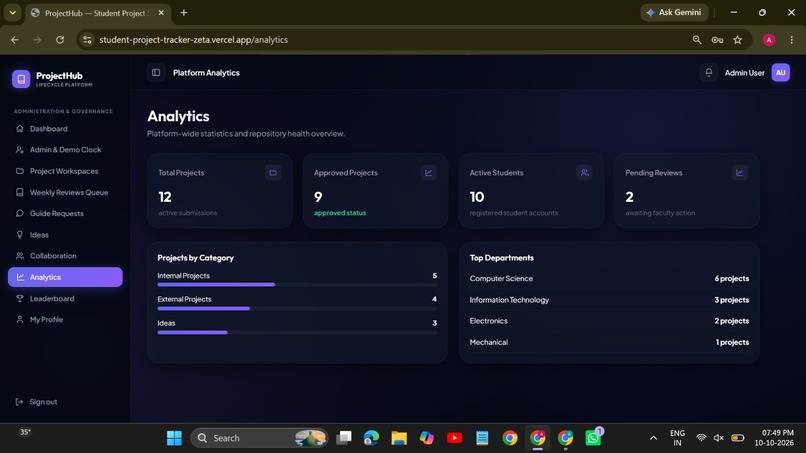Open Weekly Reviews Queue
The height and width of the screenshot is (453, 806).
[65, 192]
